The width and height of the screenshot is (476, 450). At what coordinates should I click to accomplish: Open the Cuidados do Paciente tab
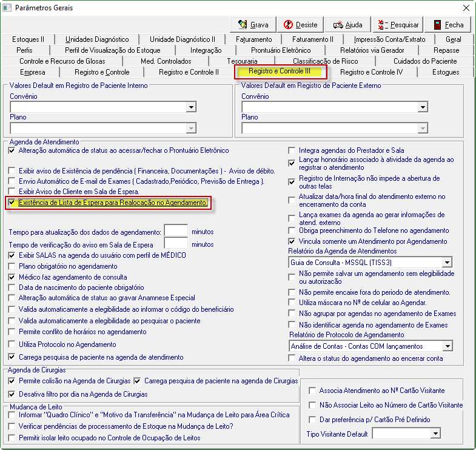[424, 61]
